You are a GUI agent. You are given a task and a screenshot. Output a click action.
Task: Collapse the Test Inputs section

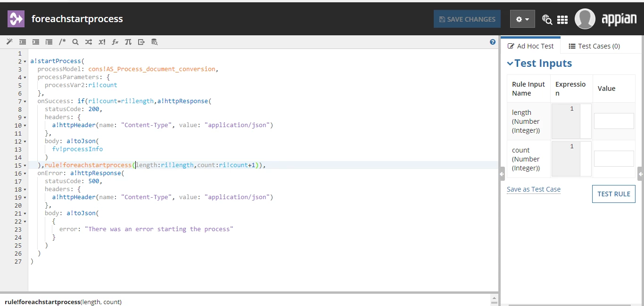coord(510,64)
